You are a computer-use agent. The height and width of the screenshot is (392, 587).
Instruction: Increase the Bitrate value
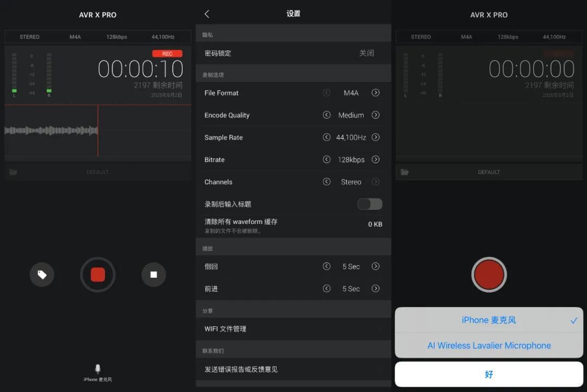(376, 159)
